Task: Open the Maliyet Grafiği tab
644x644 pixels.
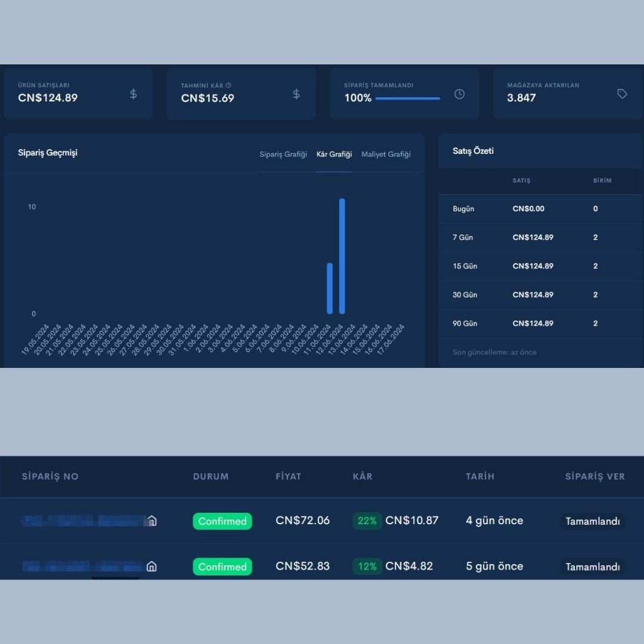Action: pyautogui.click(x=386, y=154)
